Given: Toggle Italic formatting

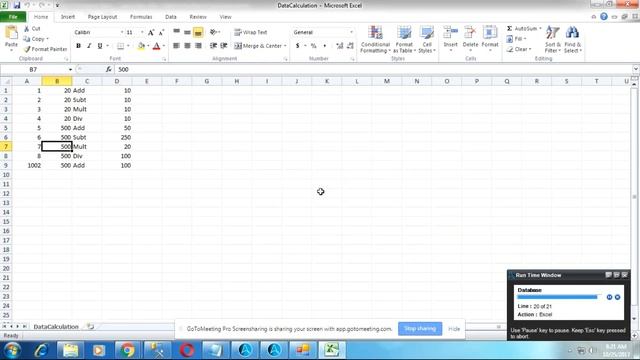Looking at the screenshot, I should click(x=89, y=46).
